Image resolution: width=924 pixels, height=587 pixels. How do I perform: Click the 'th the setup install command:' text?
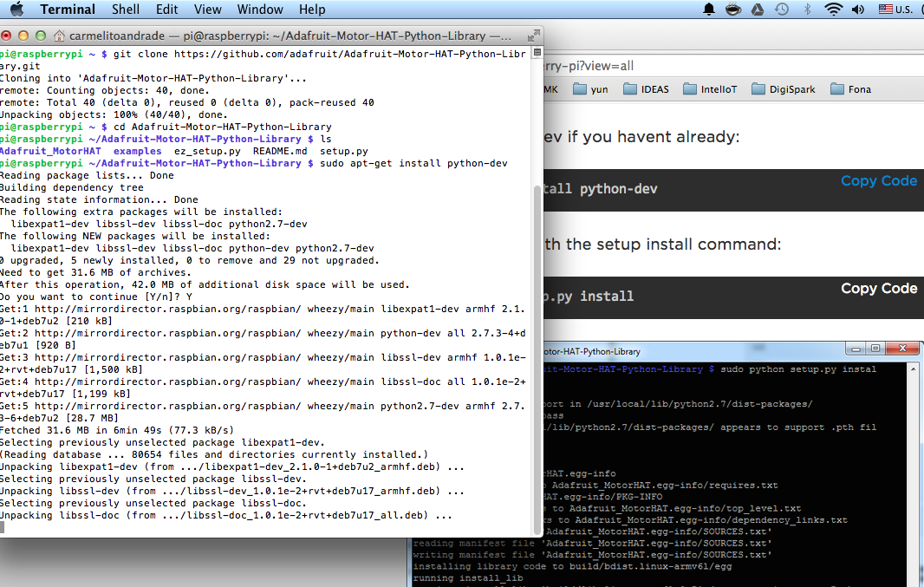[x=663, y=245]
